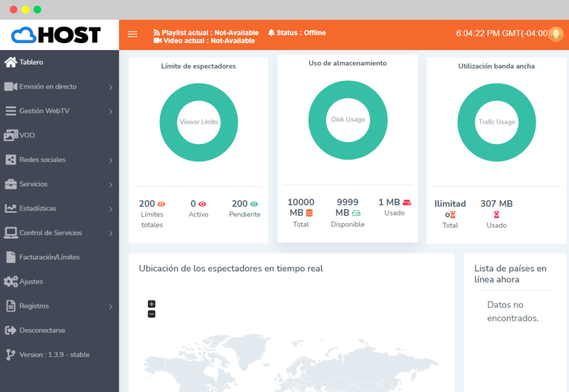
Task: Zoom out on the world map
Action: (152, 314)
